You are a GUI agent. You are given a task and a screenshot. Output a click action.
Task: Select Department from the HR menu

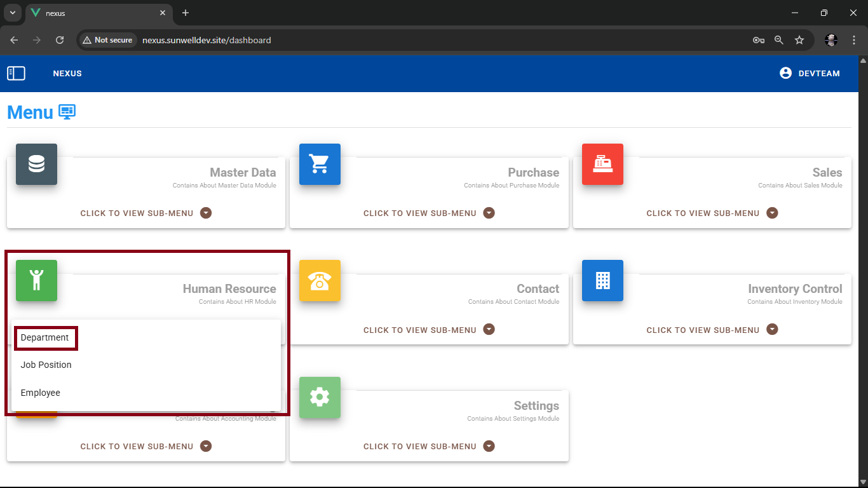[45, 337]
